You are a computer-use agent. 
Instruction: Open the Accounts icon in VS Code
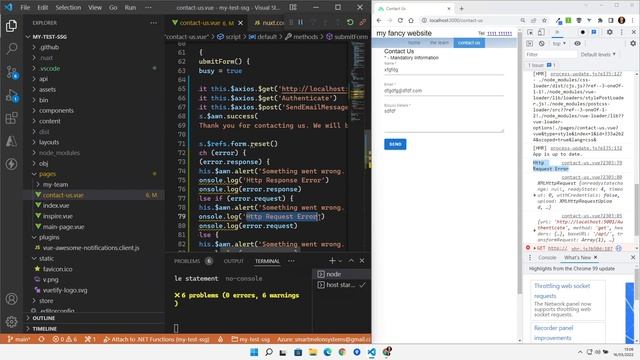point(11,299)
